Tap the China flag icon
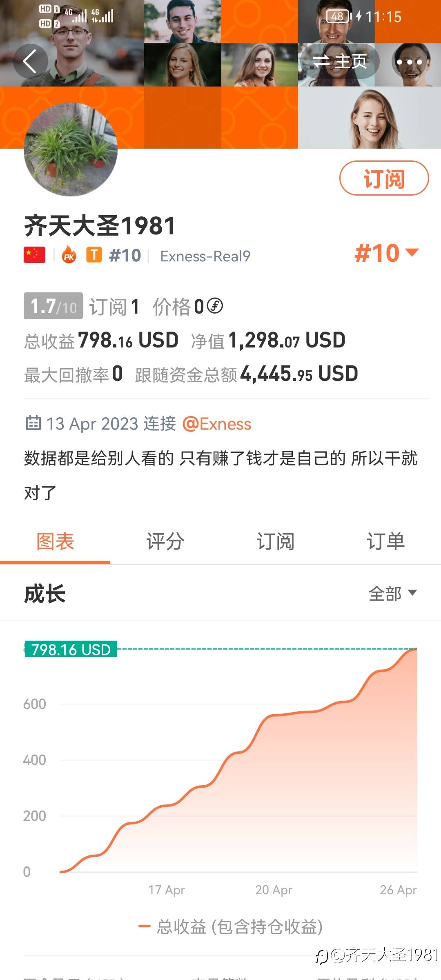441x980 pixels. [34, 255]
